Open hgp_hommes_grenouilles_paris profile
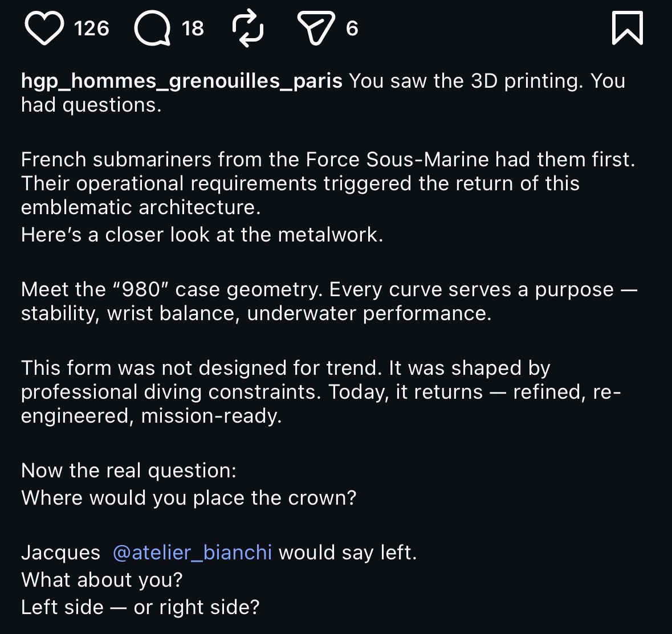 [181, 81]
